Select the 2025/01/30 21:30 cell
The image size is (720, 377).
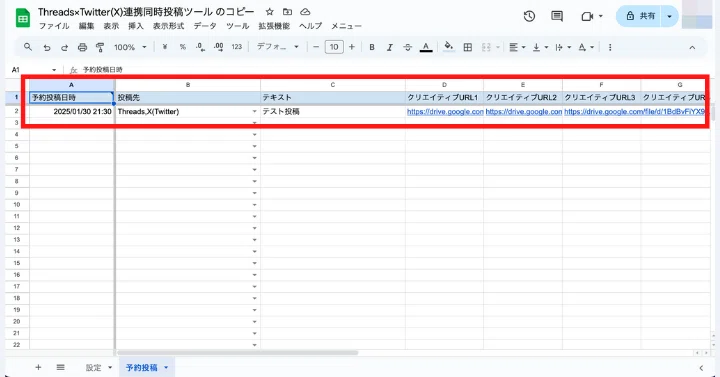(72, 112)
